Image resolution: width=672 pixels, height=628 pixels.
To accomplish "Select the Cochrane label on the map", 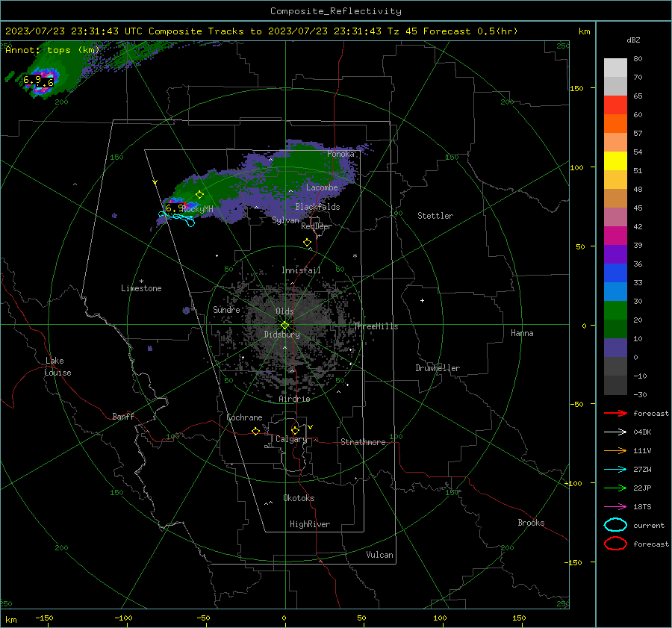I will [x=244, y=417].
